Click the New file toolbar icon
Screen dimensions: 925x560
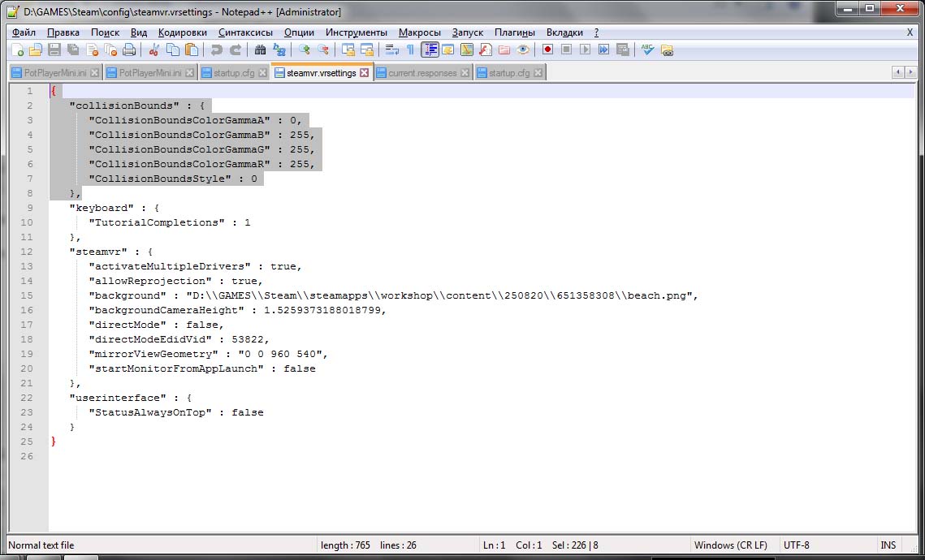click(18, 50)
